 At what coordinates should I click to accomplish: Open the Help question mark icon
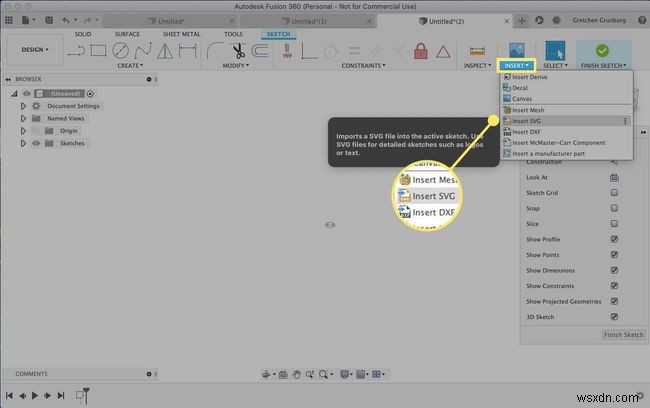[x=642, y=20]
